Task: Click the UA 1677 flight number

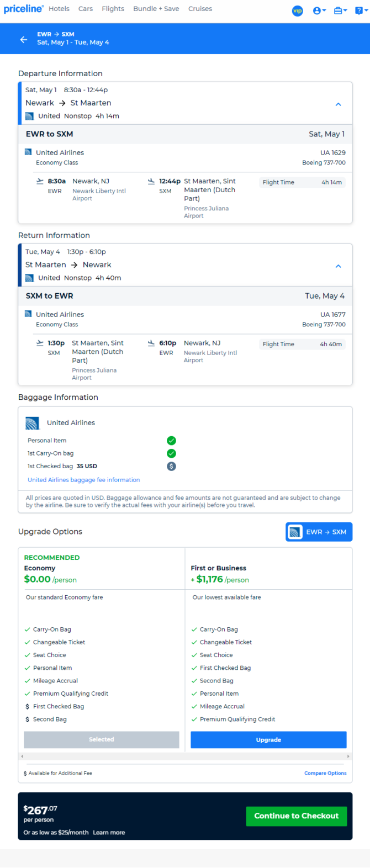Action: click(x=333, y=314)
